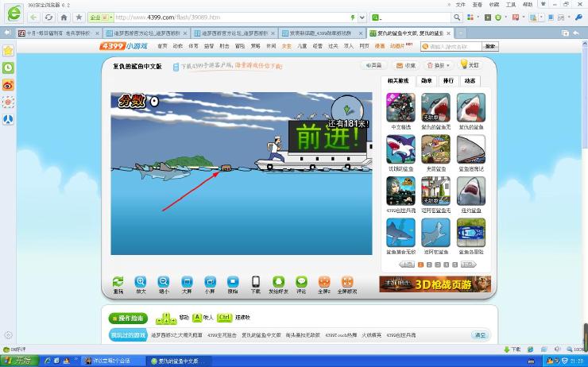Expand the address bar history dropdown
588x367 pixels.
pyautogui.click(x=362, y=17)
